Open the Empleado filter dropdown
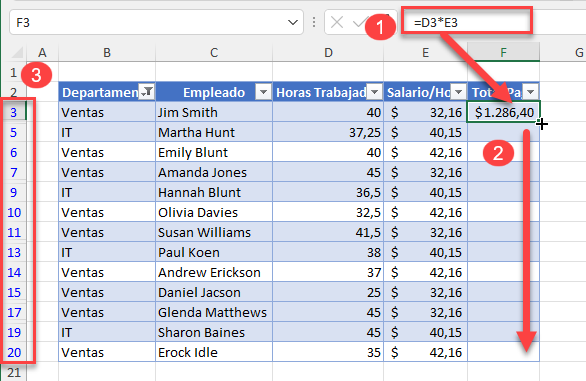 point(263,92)
